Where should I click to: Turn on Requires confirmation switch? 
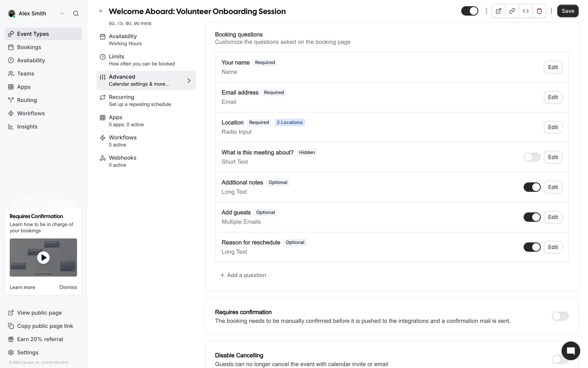[560, 316]
